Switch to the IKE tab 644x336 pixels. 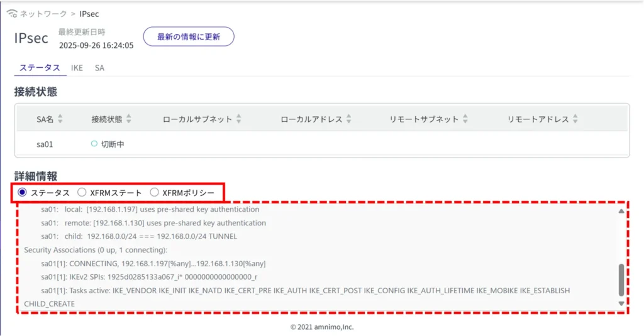[x=77, y=68]
